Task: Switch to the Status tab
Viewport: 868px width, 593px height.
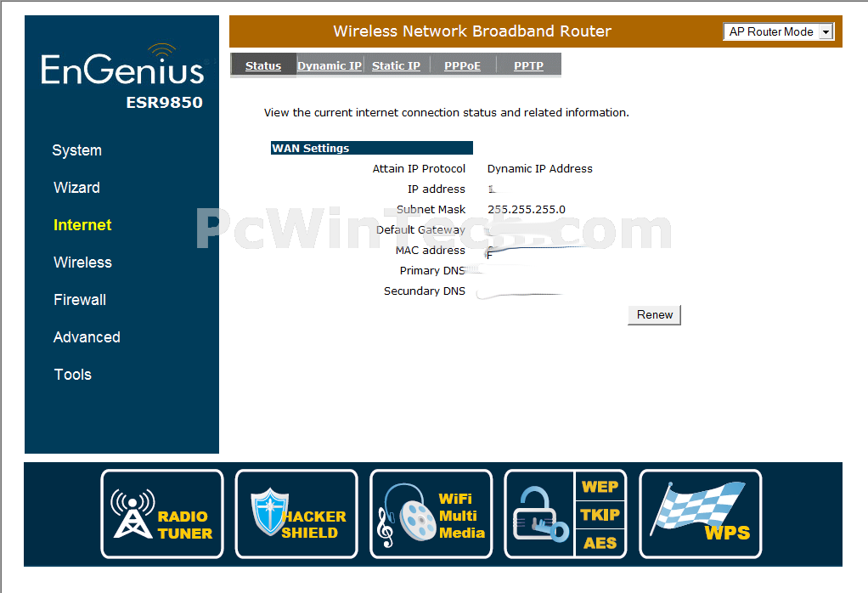Action: pos(263,65)
